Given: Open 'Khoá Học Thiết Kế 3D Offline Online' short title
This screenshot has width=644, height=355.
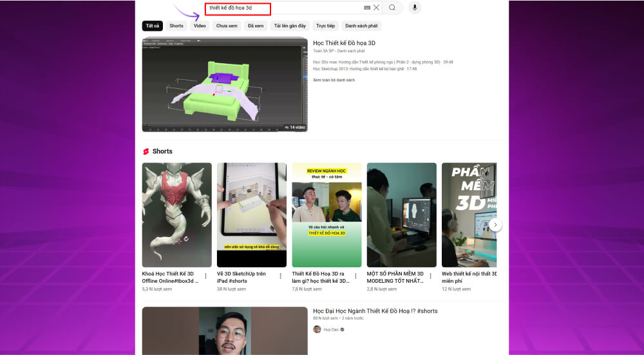Looking at the screenshot, I should (171, 277).
